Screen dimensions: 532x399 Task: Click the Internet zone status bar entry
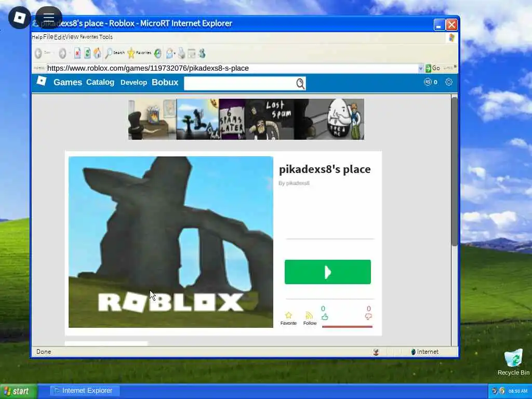point(424,352)
